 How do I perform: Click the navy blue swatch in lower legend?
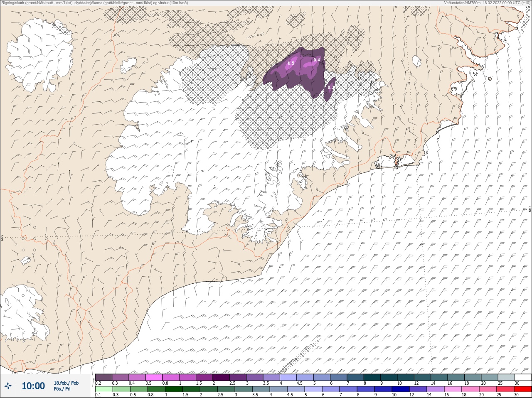tap(401, 389)
